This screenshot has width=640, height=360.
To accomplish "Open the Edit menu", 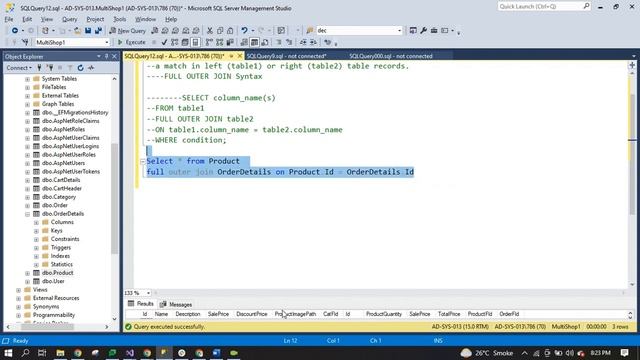I will [x=27, y=19].
